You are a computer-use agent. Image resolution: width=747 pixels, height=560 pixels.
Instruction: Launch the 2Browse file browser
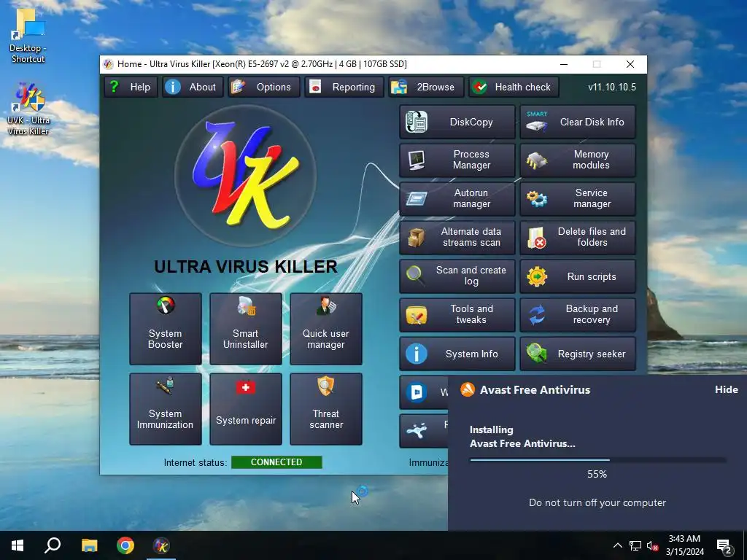[x=426, y=87]
